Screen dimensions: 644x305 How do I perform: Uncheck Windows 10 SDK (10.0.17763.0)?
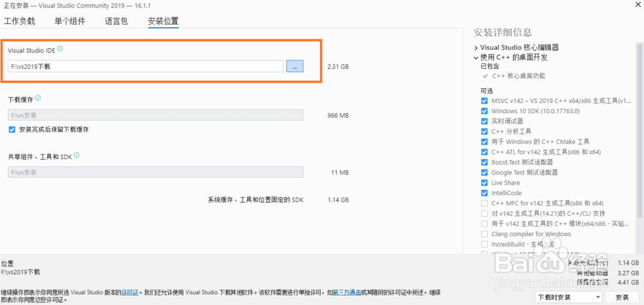pyautogui.click(x=484, y=111)
